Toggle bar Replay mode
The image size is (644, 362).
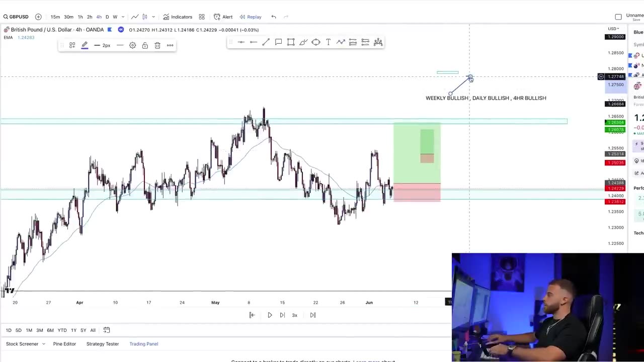[250, 17]
